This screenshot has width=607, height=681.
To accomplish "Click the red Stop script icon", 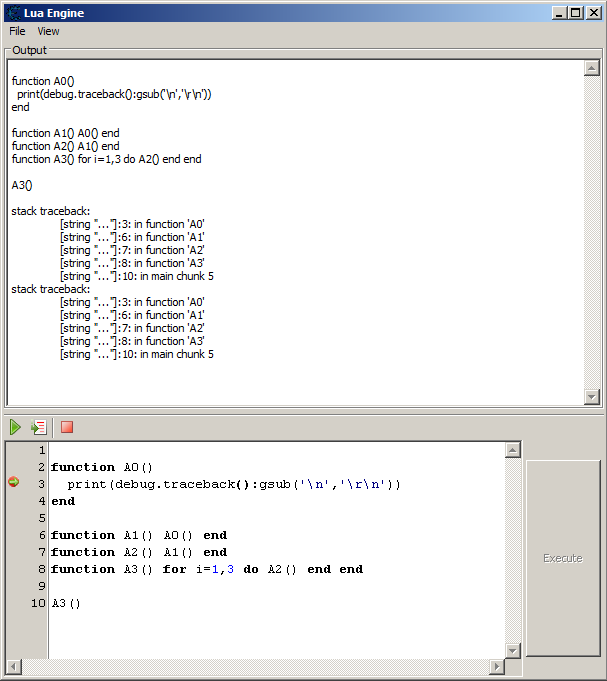I will [x=67, y=427].
